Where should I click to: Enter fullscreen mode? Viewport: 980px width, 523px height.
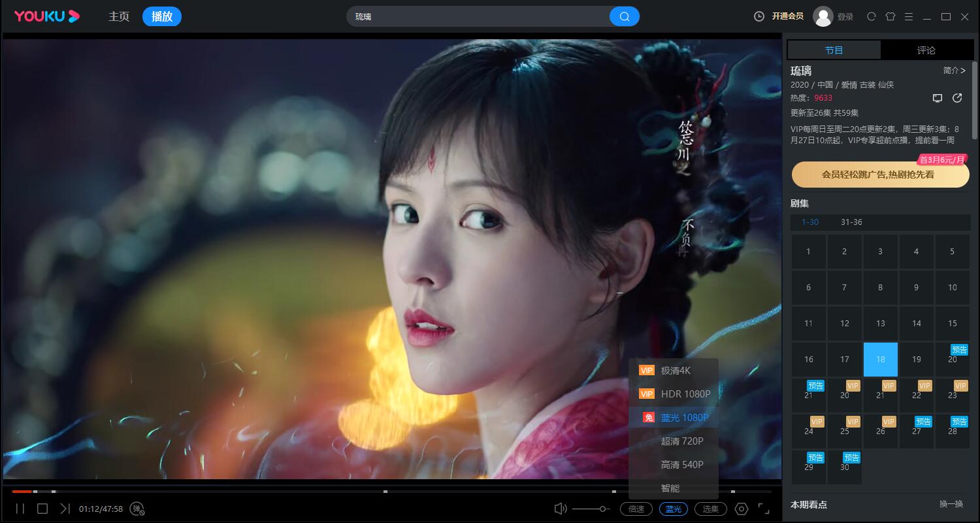pyautogui.click(x=764, y=509)
